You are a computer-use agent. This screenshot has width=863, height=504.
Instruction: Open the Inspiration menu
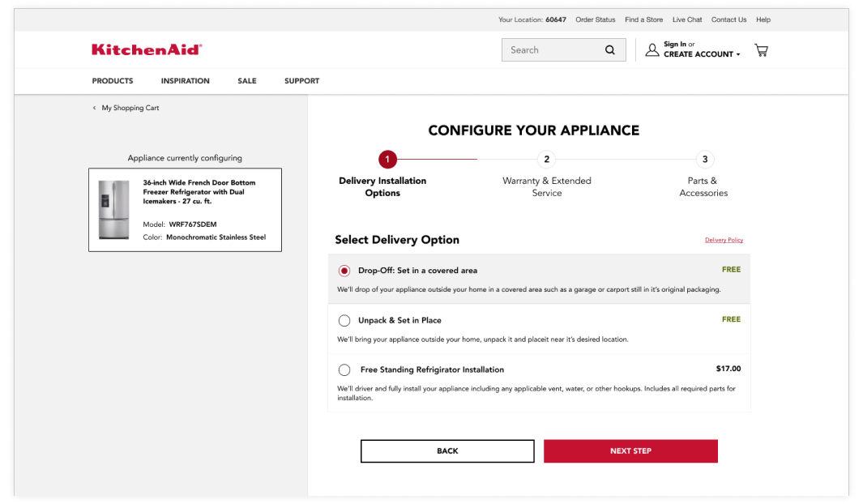pos(185,81)
